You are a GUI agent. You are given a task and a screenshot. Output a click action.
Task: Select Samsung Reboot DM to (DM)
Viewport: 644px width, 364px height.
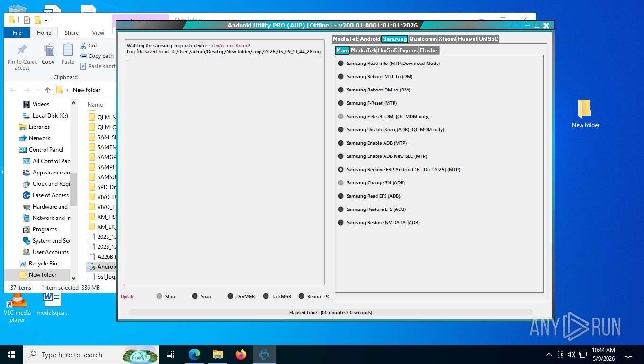(x=374, y=90)
